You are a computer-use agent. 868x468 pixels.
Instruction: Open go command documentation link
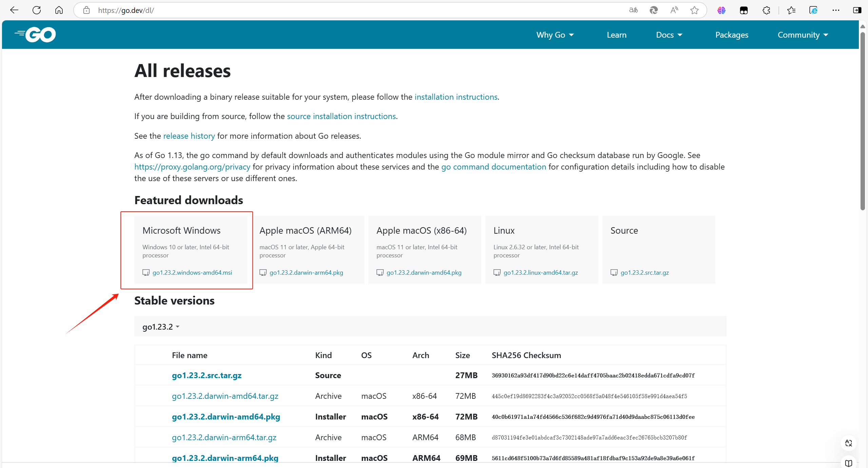[494, 167]
